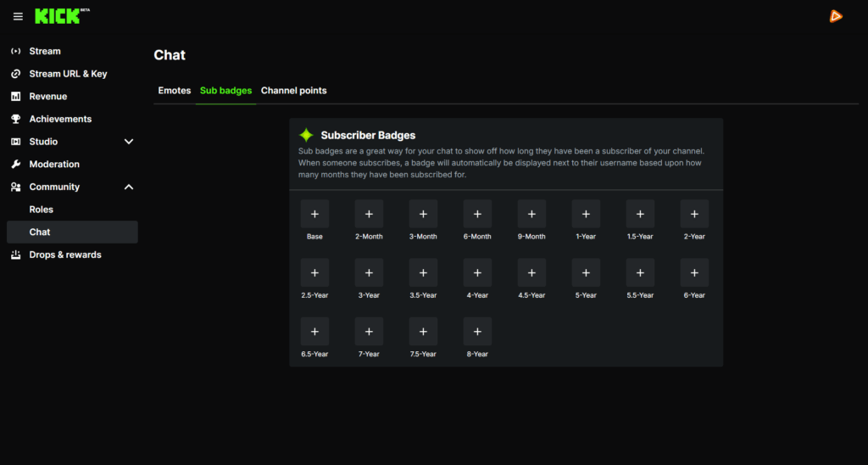
Task: Open Stream URL & Key page
Action: tap(68, 74)
